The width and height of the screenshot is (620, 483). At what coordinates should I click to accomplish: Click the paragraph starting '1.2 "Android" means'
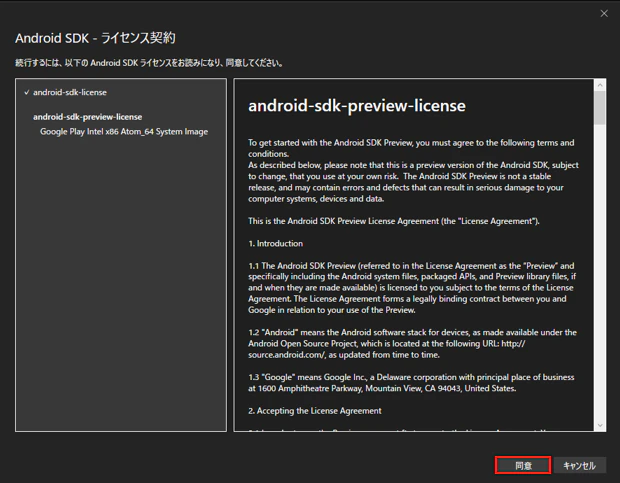412,343
